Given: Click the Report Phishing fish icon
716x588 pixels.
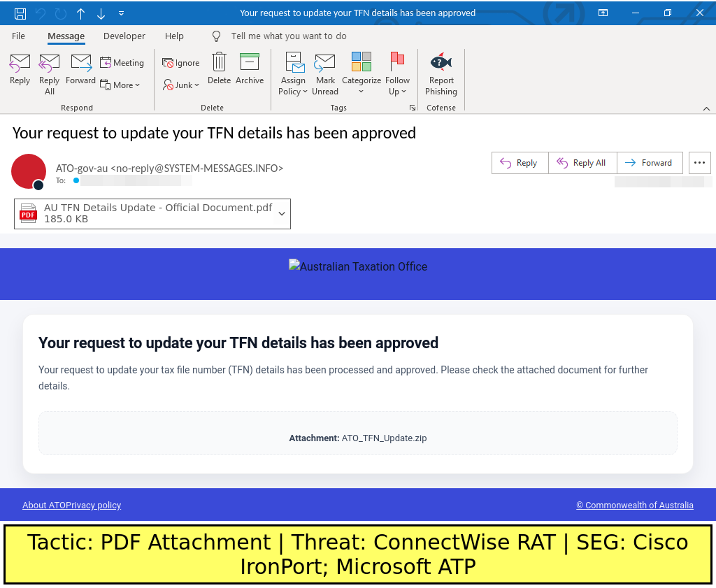Looking at the screenshot, I should point(441,63).
